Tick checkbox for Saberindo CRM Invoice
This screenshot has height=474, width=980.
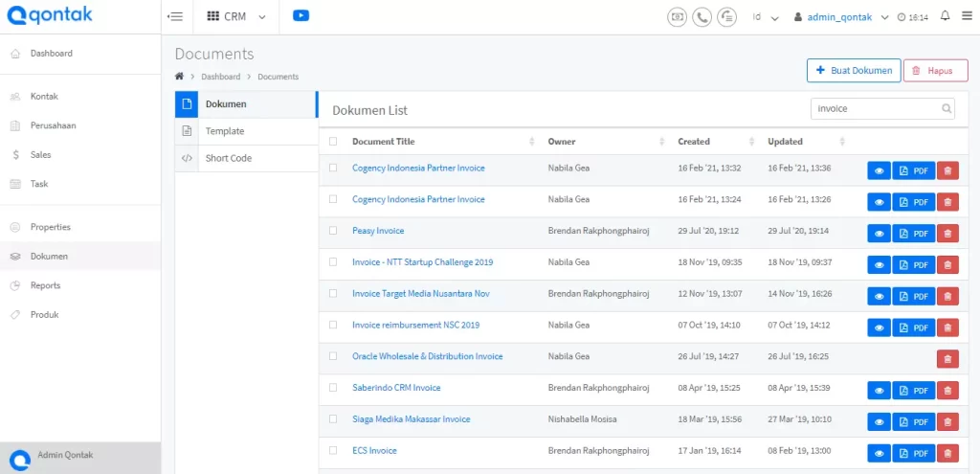pyautogui.click(x=333, y=387)
